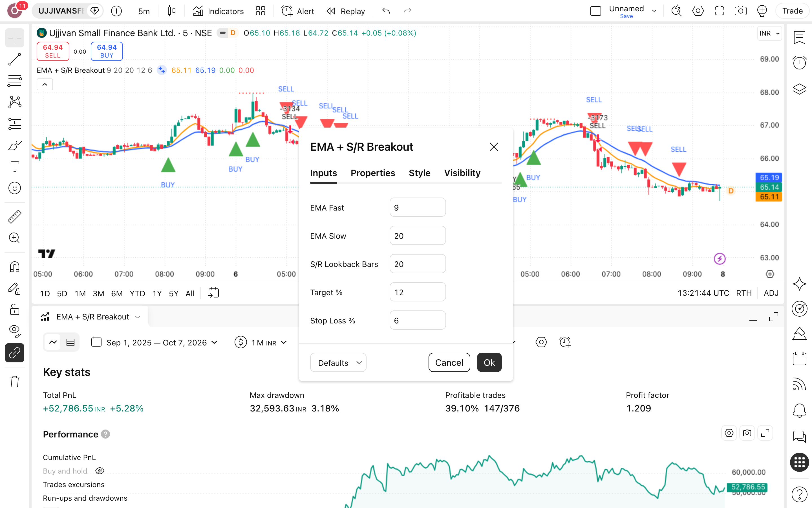This screenshot has width=812, height=508.
Task: Select the text annotation tool
Action: (14, 166)
